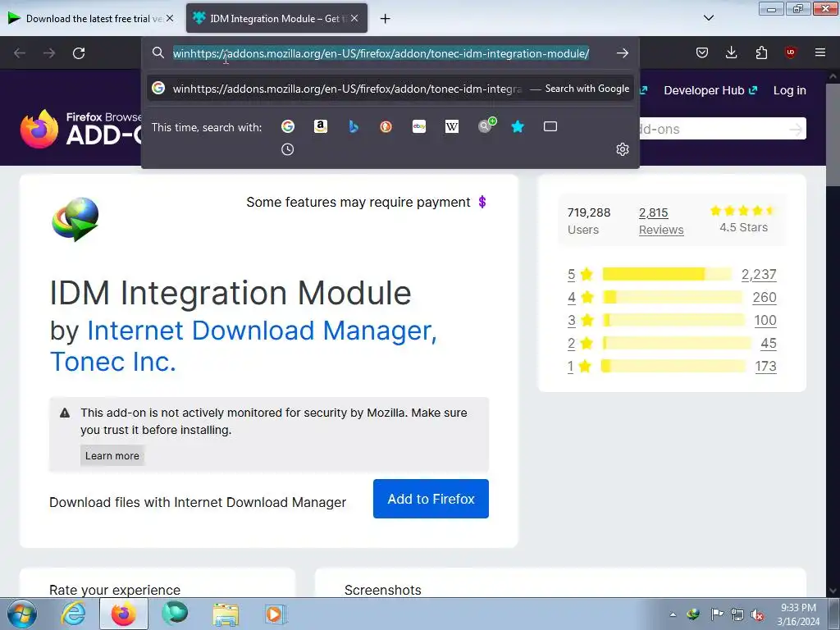Go forward to next page

click(x=49, y=53)
